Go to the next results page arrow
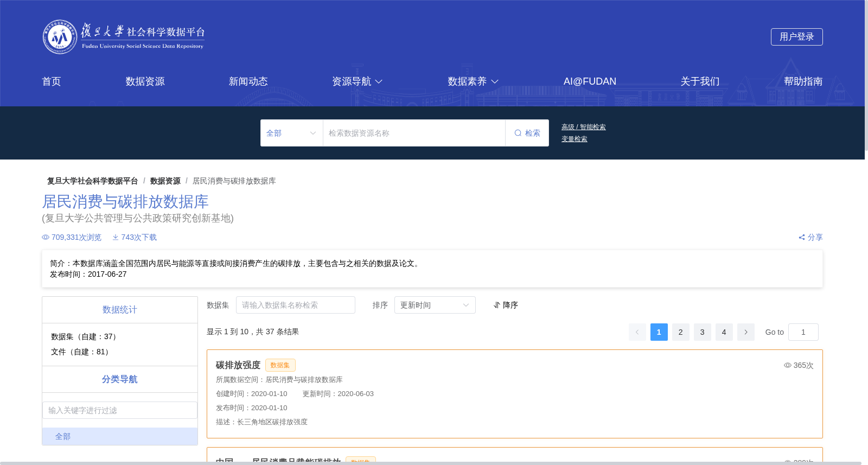 tap(746, 332)
